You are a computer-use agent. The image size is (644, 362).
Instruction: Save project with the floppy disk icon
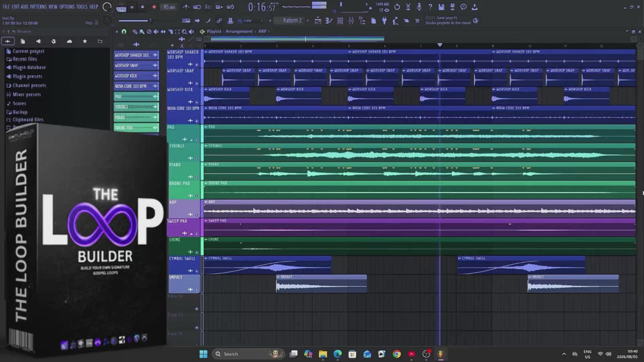coord(441,7)
